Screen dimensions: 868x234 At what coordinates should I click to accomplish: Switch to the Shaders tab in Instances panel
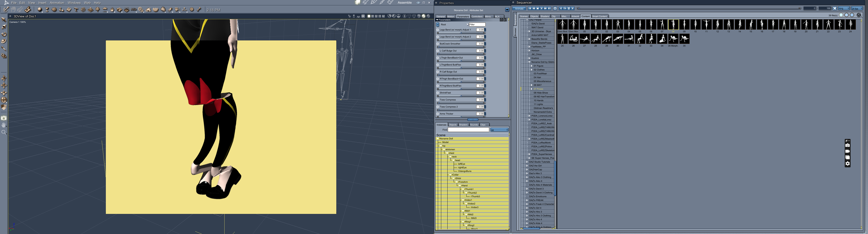[463, 125]
